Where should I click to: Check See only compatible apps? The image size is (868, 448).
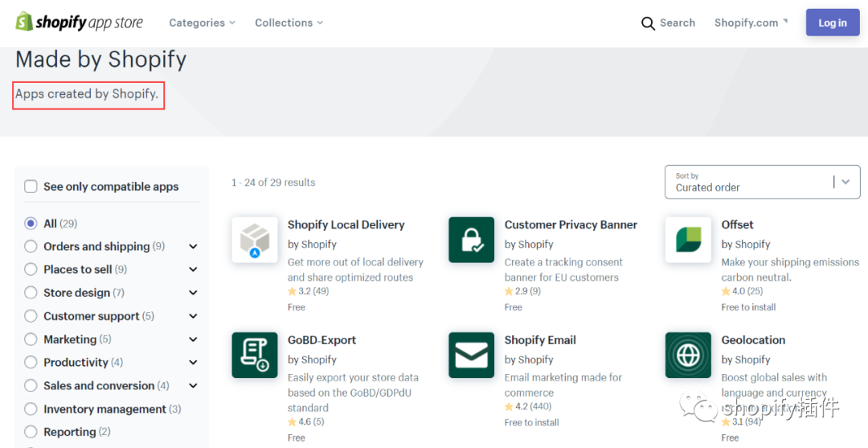(31, 187)
